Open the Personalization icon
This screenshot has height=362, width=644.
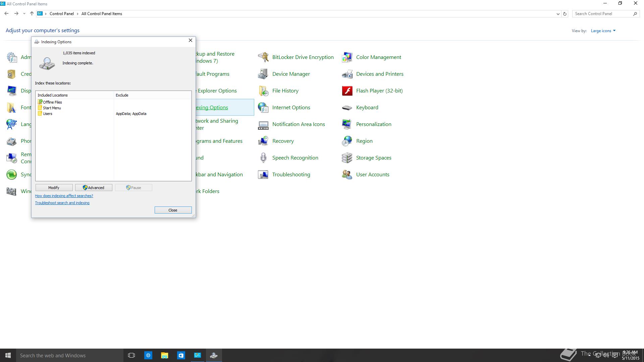point(347,124)
